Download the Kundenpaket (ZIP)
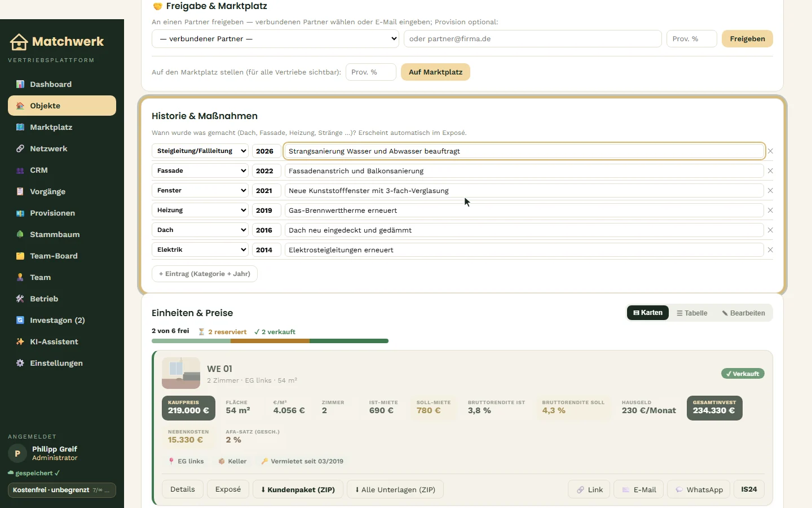 (298, 489)
